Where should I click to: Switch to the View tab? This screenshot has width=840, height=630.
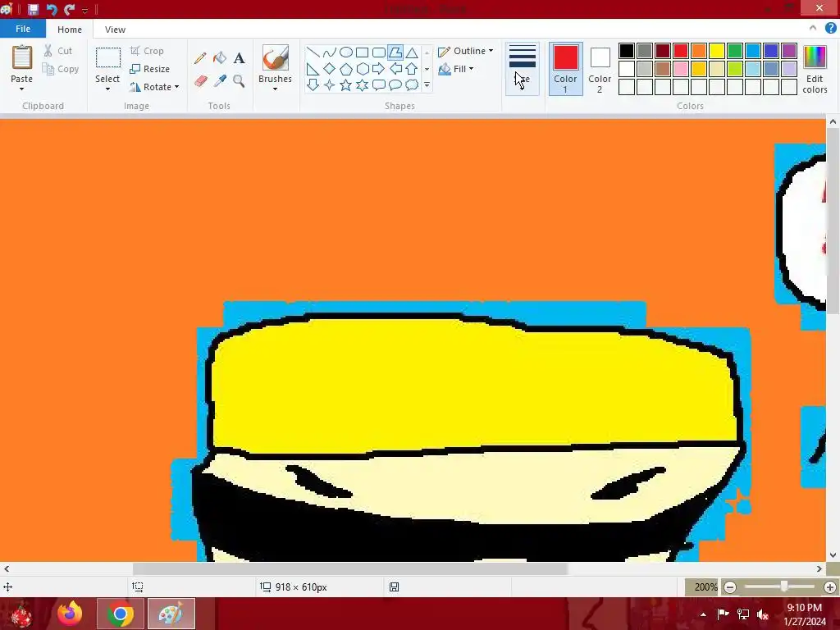click(115, 30)
